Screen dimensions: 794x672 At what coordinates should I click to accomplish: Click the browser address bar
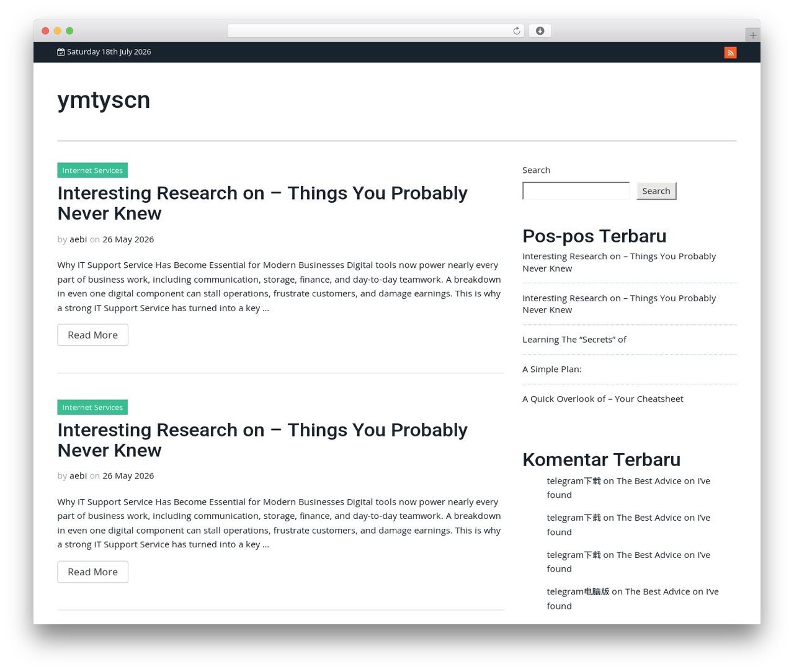pyautogui.click(x=375, y=31)
